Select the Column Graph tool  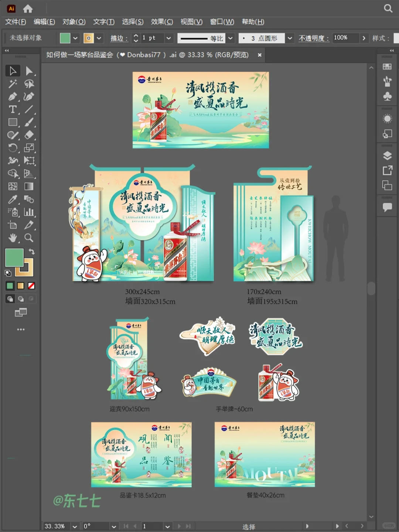pos(29,212)
